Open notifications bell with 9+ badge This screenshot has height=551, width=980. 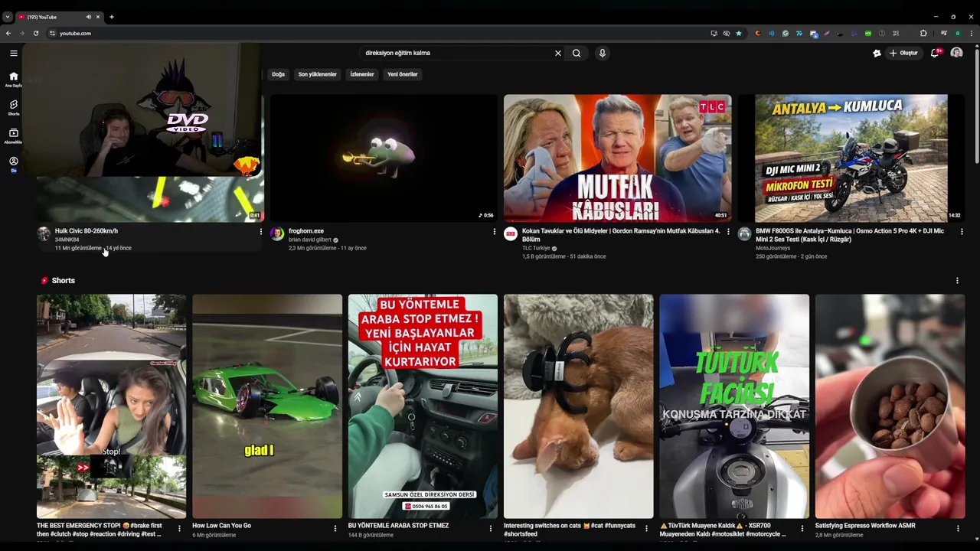tap(935, 53)
